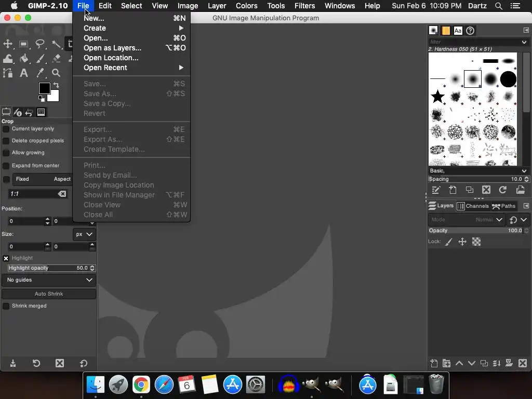The image size is (532, 399).
Task: Select the Fuzzy Select wand tool
Action: tap(56, 44)
